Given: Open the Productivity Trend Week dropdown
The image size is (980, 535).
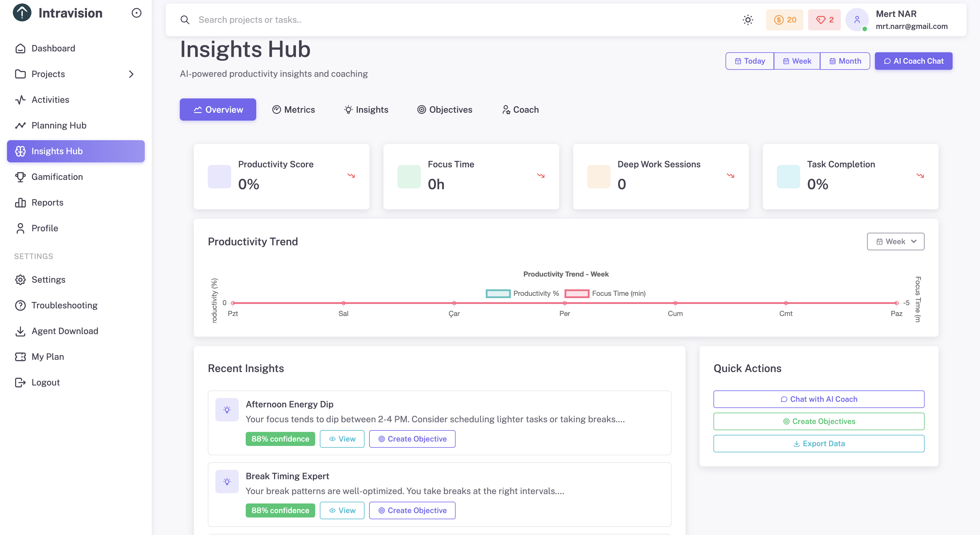Looking at the screenshot, I should point(895,242).
